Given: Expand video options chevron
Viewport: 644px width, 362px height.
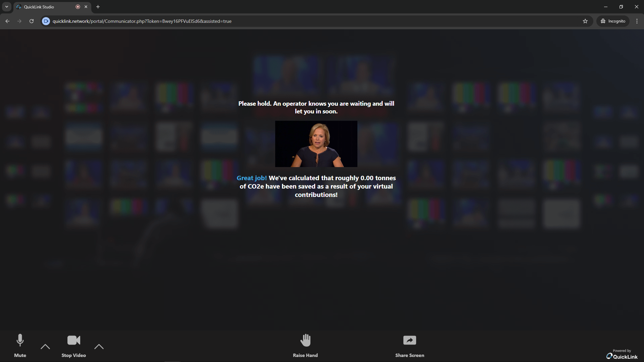Looking at the screenshot, I should pyautogui.click(x=99, y=347).
